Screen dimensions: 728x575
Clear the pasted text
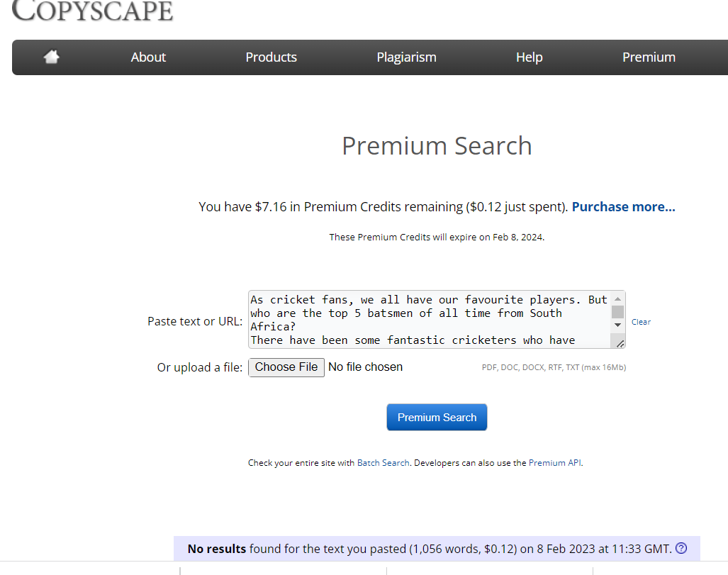pyautogui.click(x=641, y=322)
